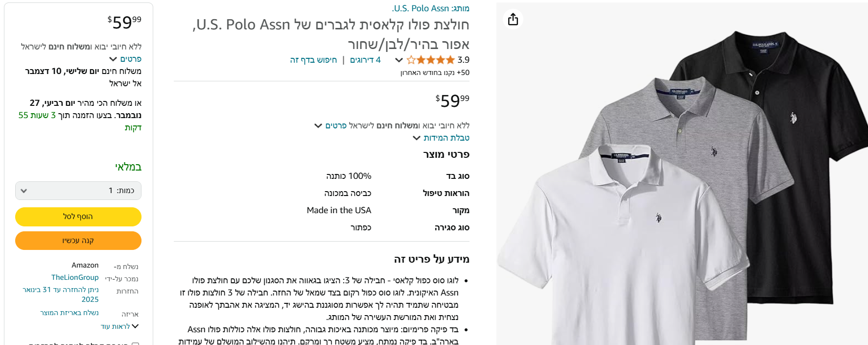868x345 pixels.
Task: Click the star rating icons
Action: pos(431,60)
